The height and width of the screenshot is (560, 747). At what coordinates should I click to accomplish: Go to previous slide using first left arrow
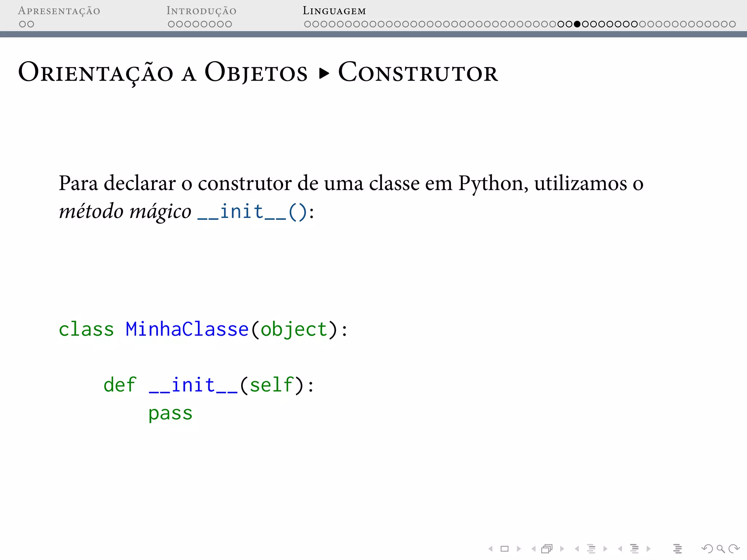click(x=491, y=549)
